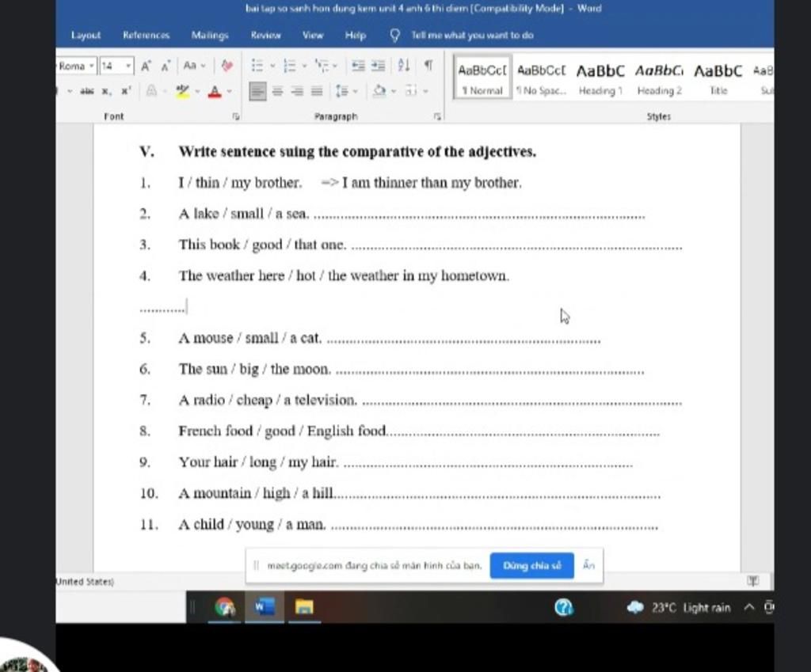The image size is (811, 672).
Task: Open text effects icon
Action: coord(151,92)
